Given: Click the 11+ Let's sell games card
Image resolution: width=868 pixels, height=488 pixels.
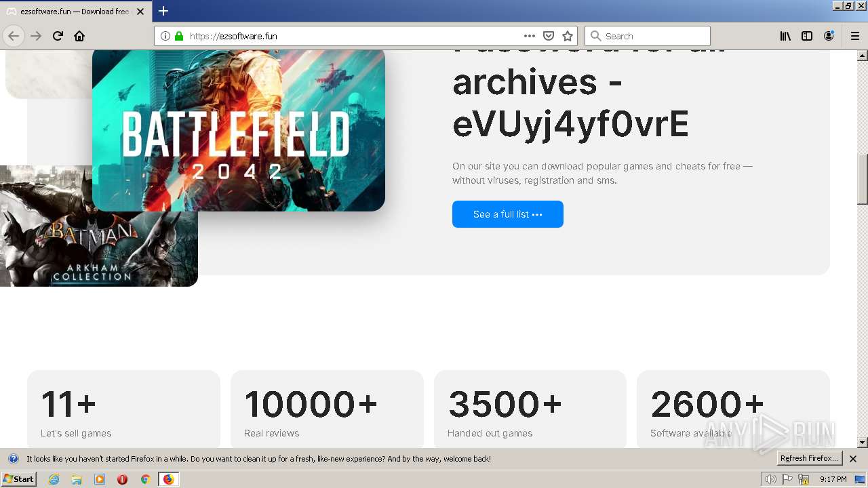Looking at the screenshot, I should point(123,409).
